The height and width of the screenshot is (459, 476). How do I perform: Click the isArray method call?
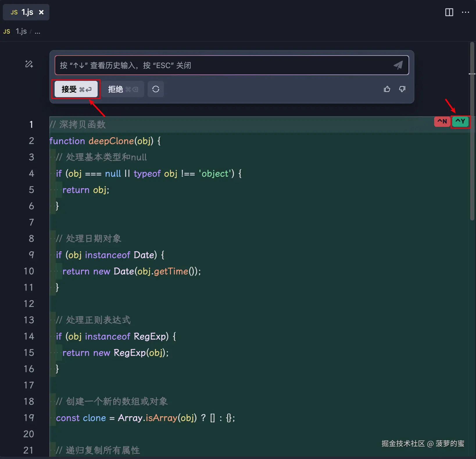click(161, 418)
